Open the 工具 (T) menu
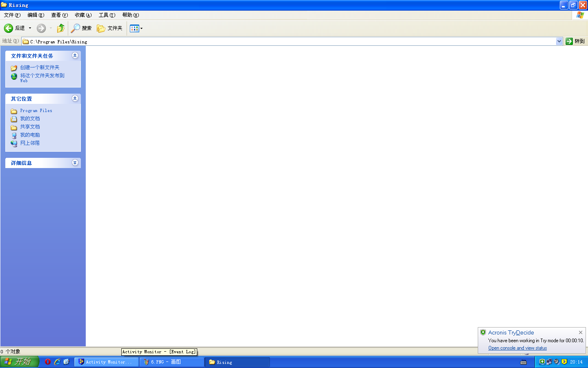Image resolution: width=588 pixels, height=368 pixels. point(107,15)
